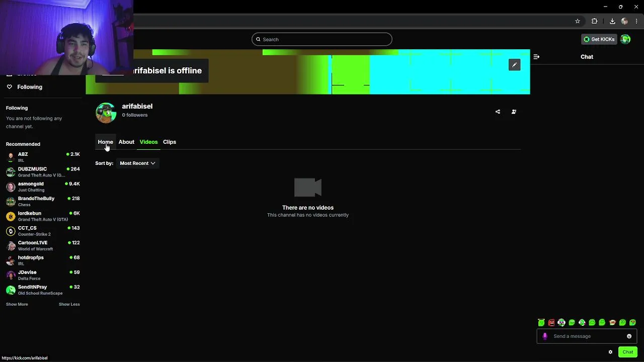The height and width of the screenshot is (362, 644).
Task: Open the chat settings gear icon
Action: 610,352
